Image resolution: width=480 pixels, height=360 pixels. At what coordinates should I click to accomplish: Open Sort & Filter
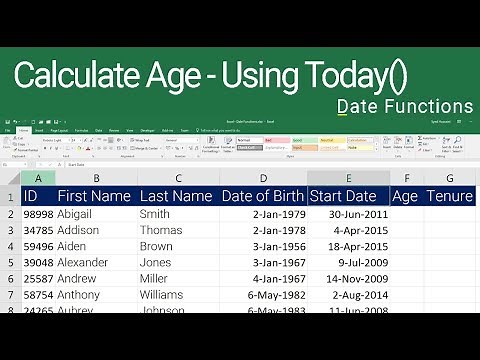(x=446, y=144)
